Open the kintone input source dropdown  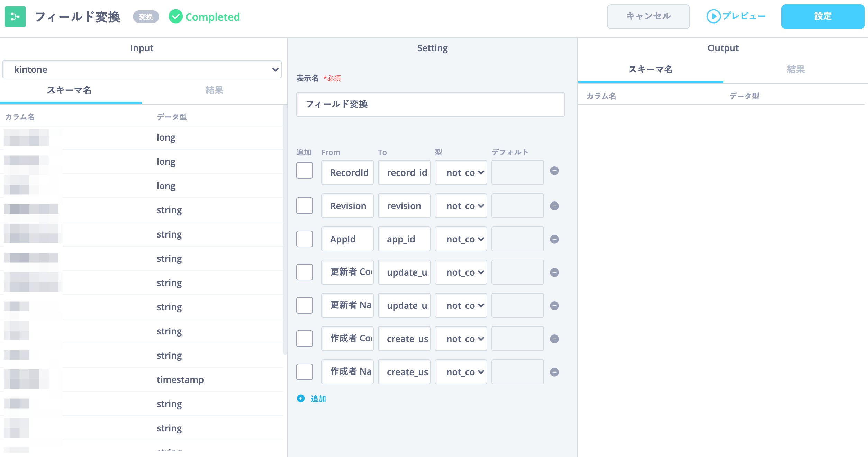click(x=142, y=69)
